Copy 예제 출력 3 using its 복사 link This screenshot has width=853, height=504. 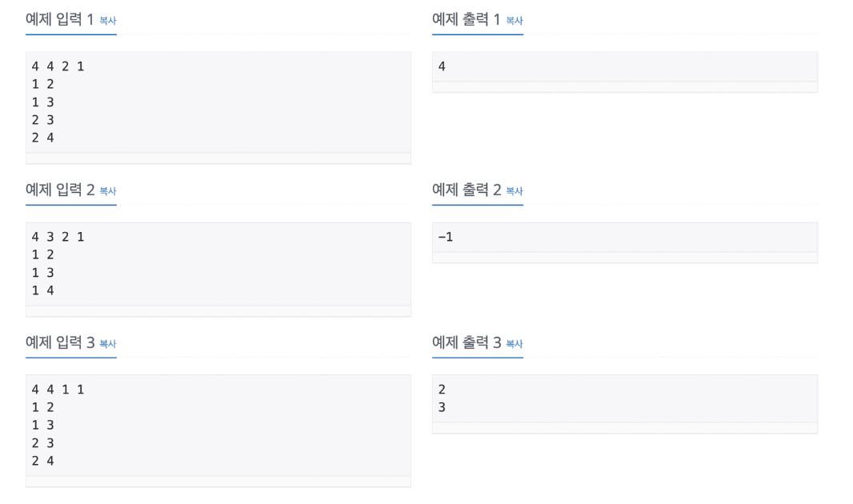pyautogui.click(x=514, y=344)
